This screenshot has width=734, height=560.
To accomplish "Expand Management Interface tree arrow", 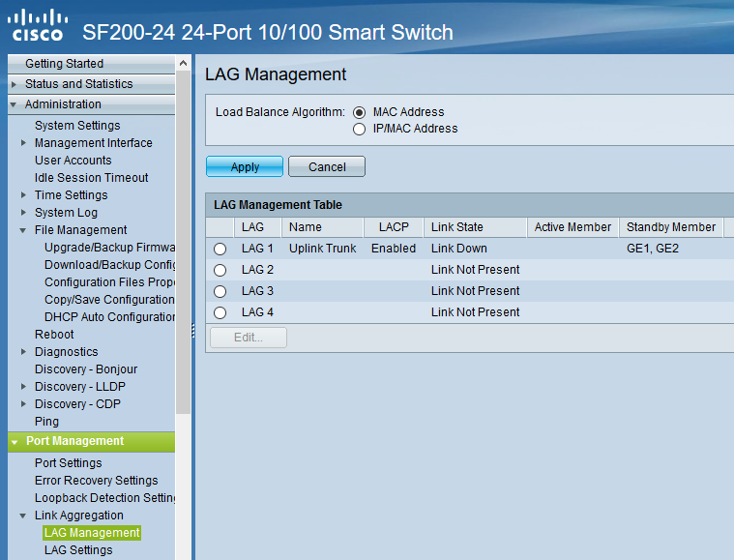I will [23, 143].
